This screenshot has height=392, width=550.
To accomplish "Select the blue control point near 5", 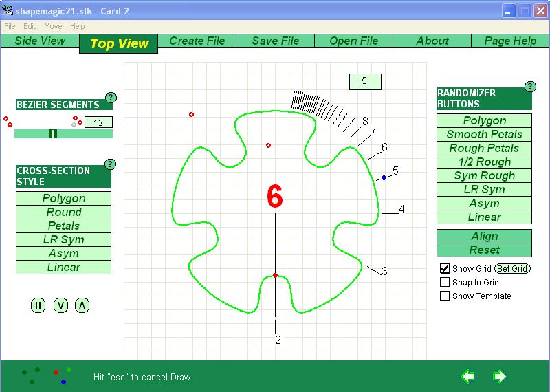I will point(384,178).
